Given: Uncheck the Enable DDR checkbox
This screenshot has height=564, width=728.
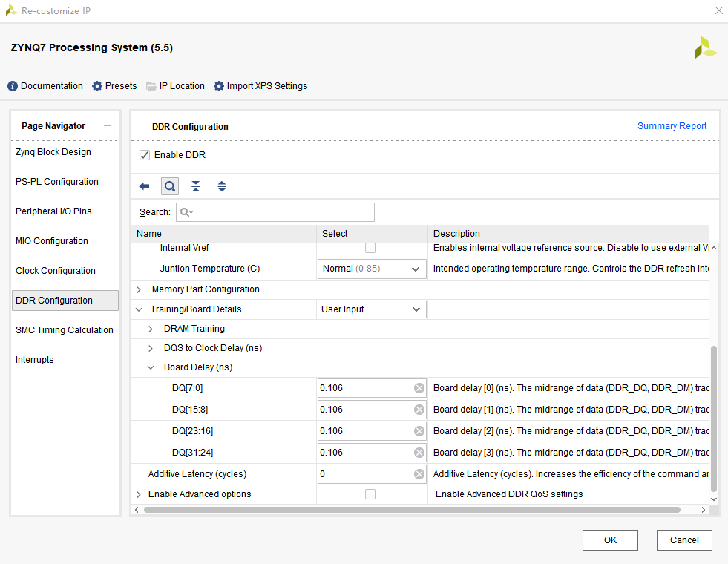Looking at the screenshot, I should coord(145,155).
